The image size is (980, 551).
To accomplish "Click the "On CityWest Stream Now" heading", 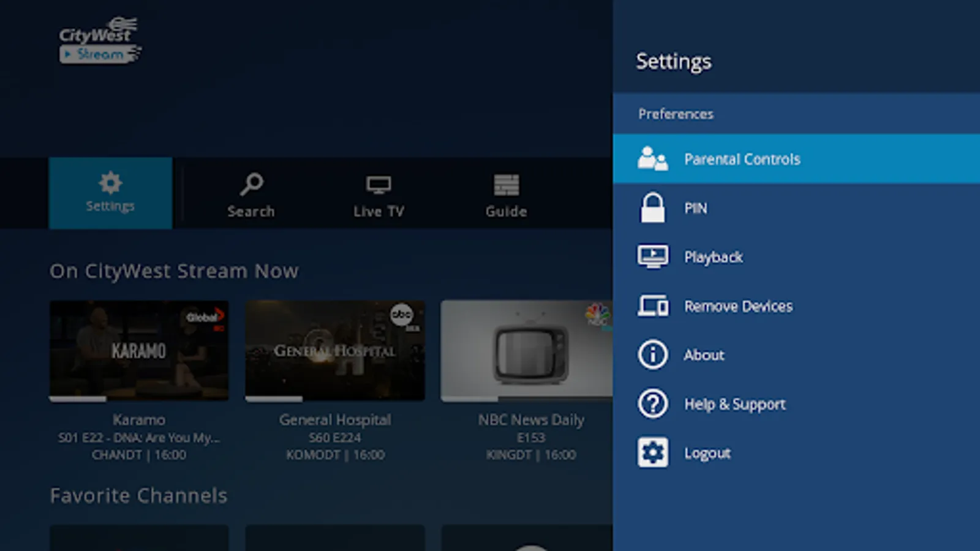I will (174, 271).
